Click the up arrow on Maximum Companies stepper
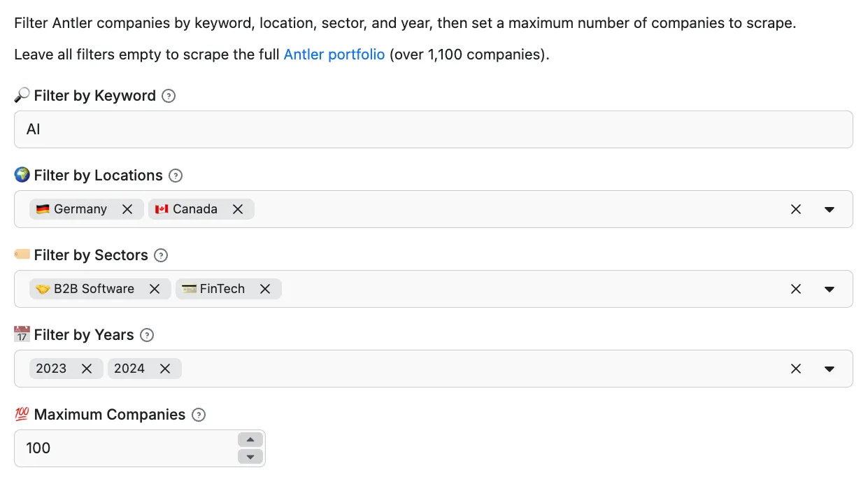 click(x=250, y=439)
